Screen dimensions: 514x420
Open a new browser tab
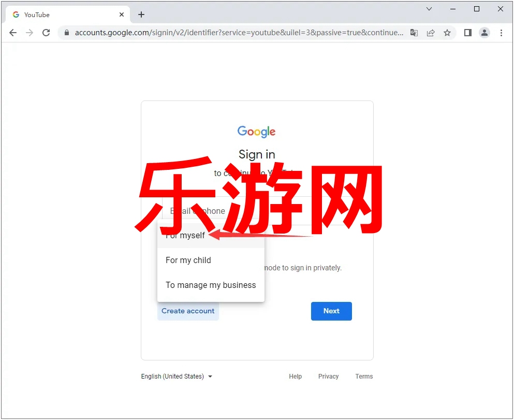(141, 15)
